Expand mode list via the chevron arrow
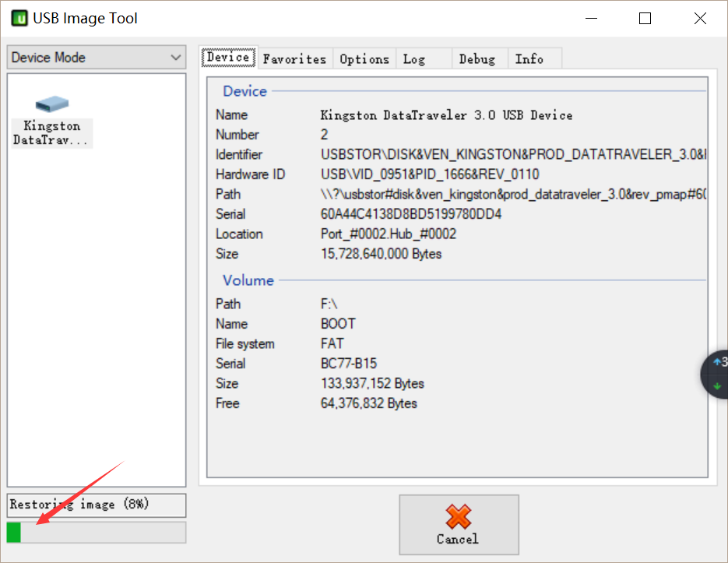This screenshot has width=728, height=563. [x=175, y=58]
